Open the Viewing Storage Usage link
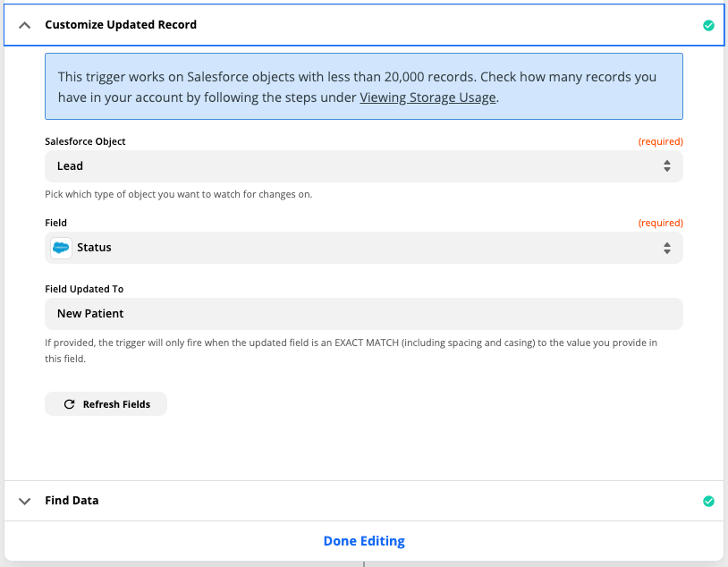Screen dimensions: 728x567 click(x=427, y=97)
